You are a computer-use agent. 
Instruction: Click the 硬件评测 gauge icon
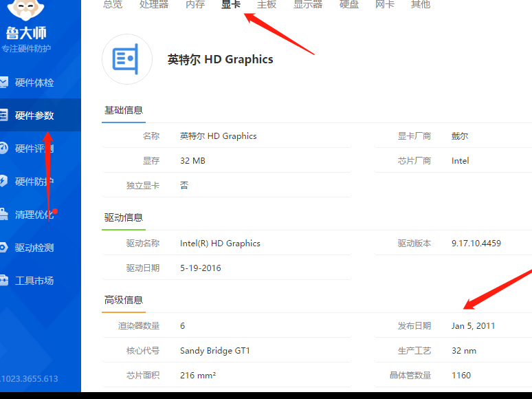pyautogui.click(x=3, y=148)
